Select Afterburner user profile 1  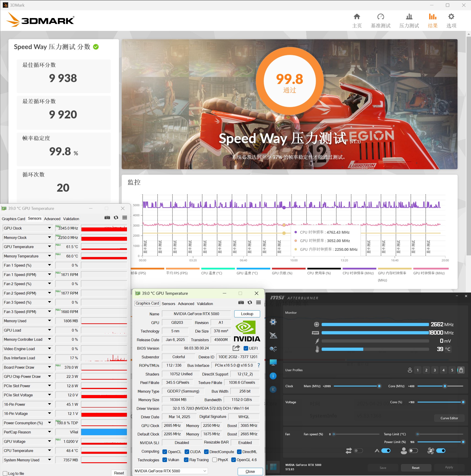(417, 370)
